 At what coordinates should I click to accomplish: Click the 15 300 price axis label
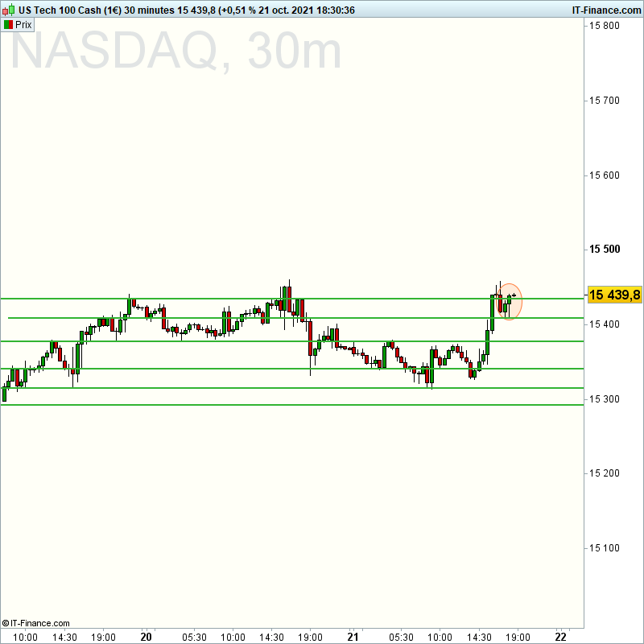(605, 398)
